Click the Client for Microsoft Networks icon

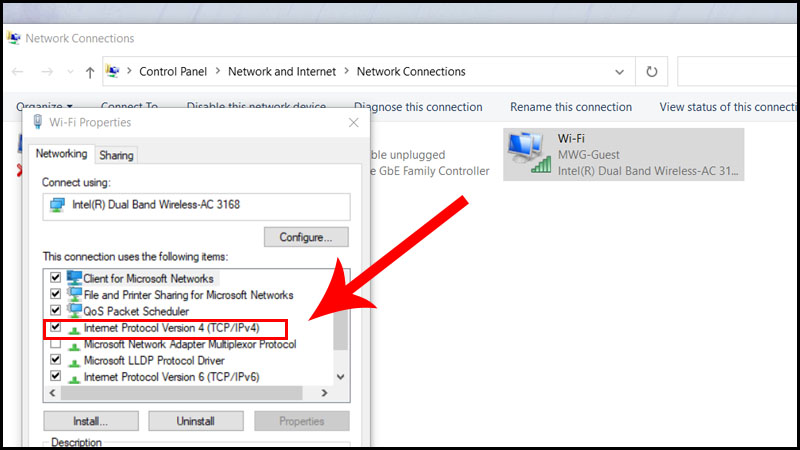[x=74, y=278]
